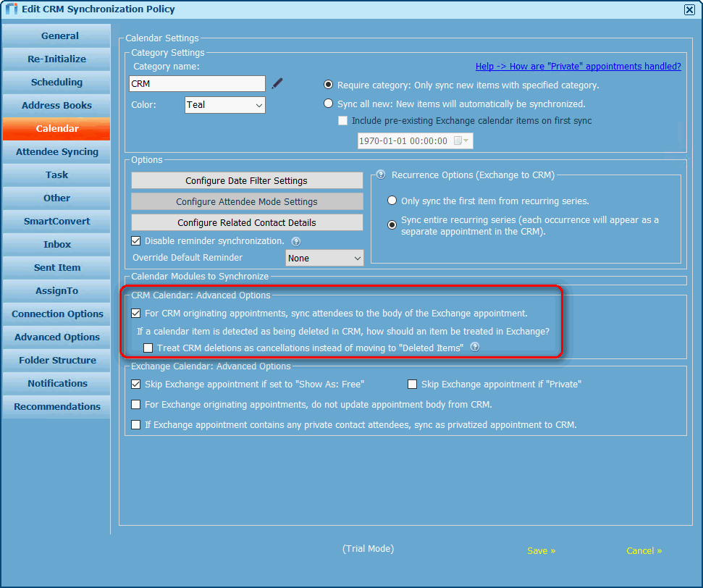Screen dimensions: 703x588
Task: Select Require category radio option
Action: (x=328, y=85)
